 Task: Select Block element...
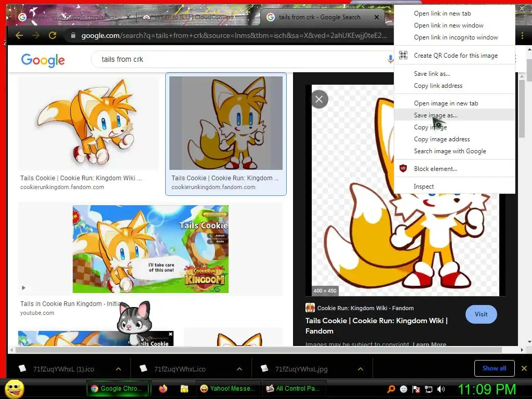point(454,169)
